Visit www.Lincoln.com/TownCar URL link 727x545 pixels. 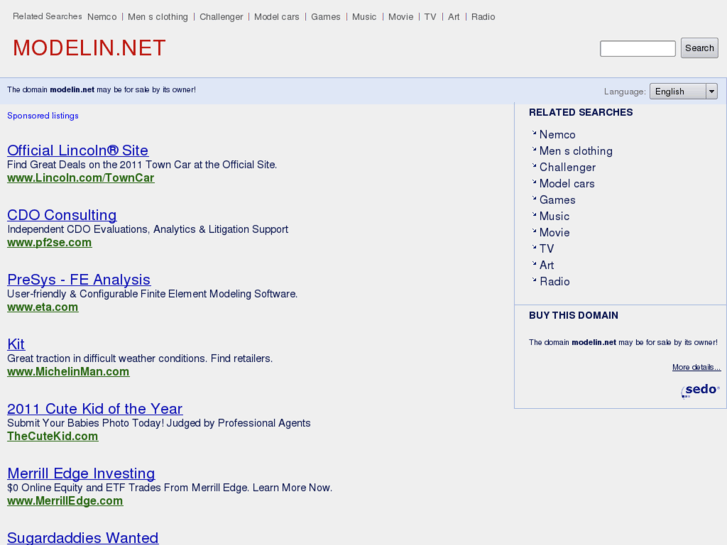point(81,178)
